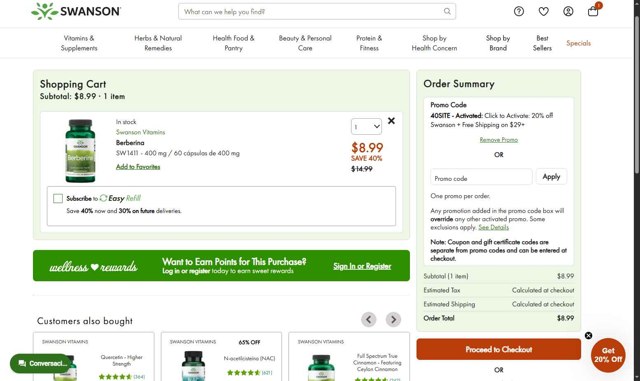Open Herbs & Natural Remedies menu
640x381 pixels.
click(x=158, y=43)
